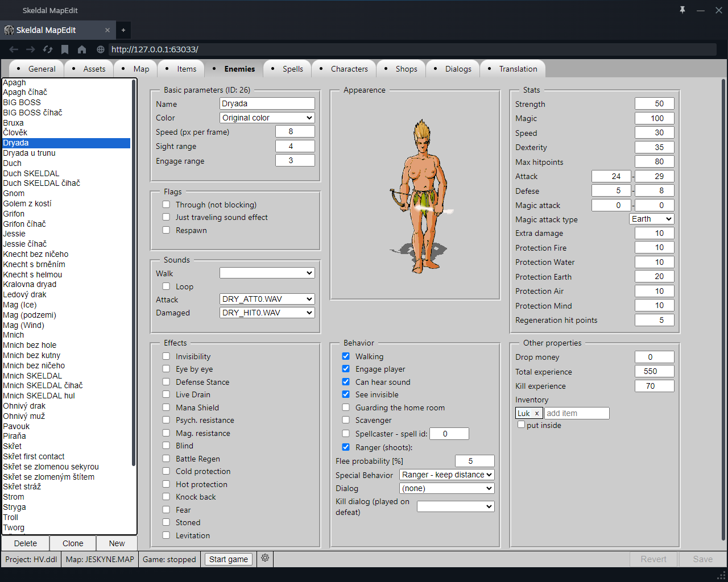Reload the page with the refresh icon

click(48, 49)
